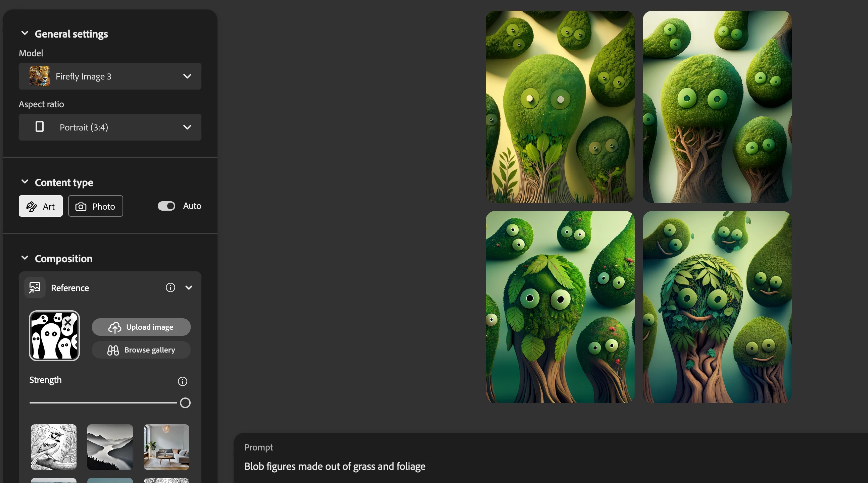The width and height of the screenshot is (868, 483).
Task: Collapse the General settings section
Action: [25, 33]
